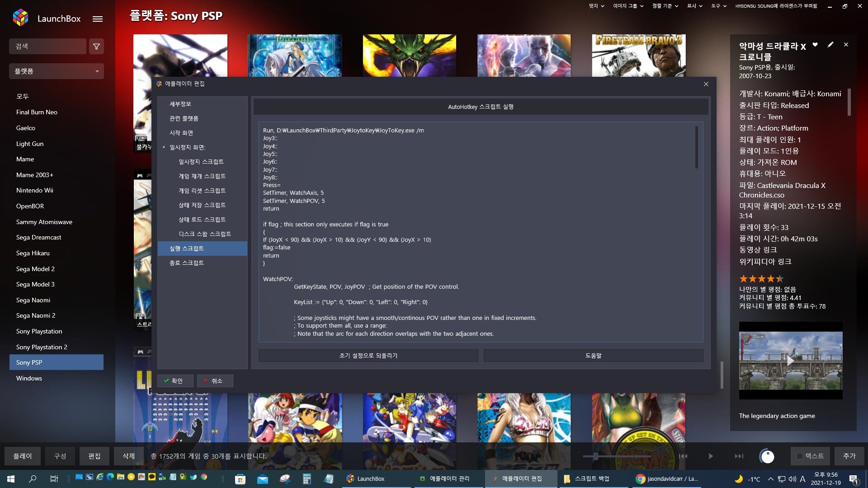Cancel with the 취소 button
The width and height of the screenshot is (868, 488).
(215, 381)
